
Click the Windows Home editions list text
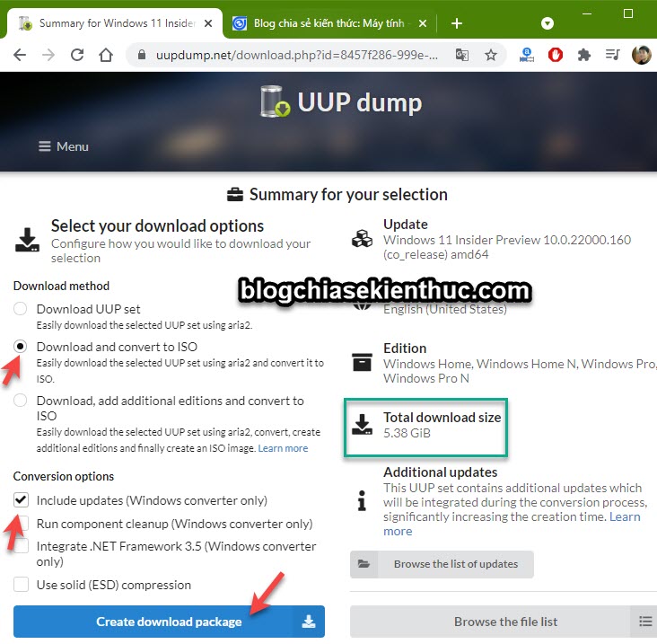click(520, 371)
